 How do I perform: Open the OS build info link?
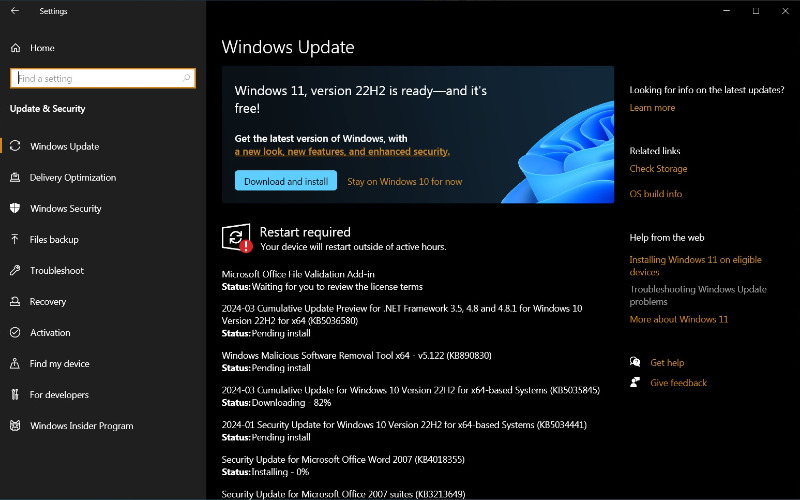[x=656, y=194]
